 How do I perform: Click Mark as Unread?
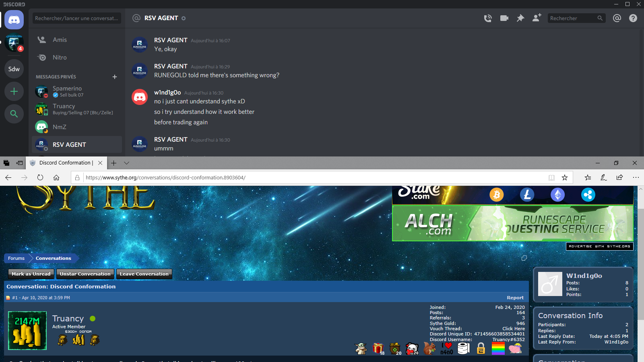pos(31,274)
